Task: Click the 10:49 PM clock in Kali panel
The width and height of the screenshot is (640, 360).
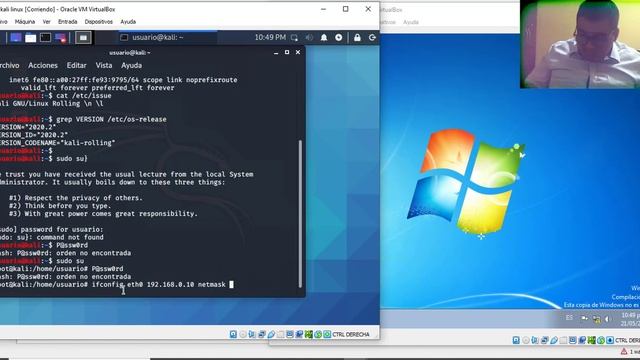Action: tap(270, 37)
